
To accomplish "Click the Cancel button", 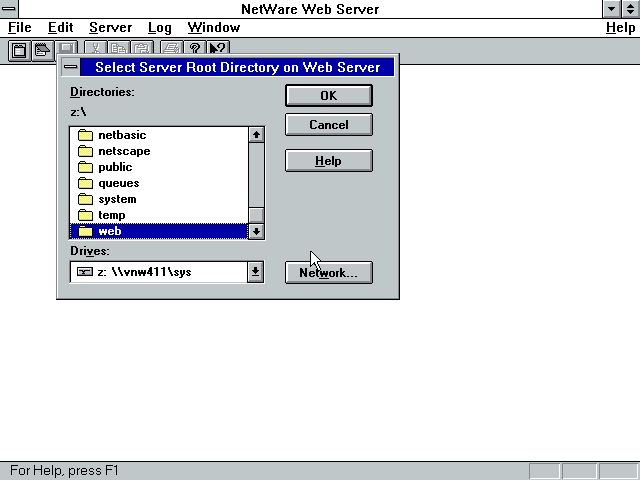I will tap(329, 124).
